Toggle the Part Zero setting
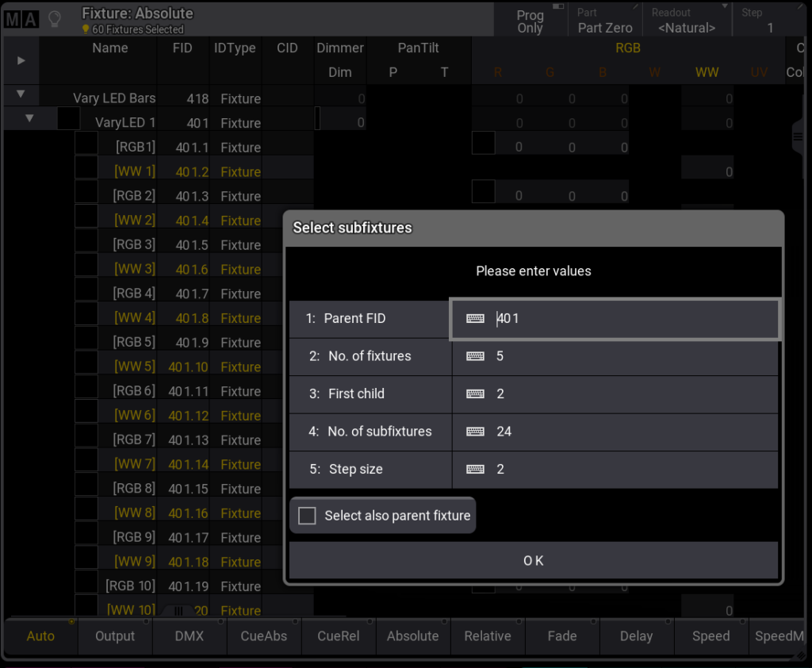Screen dimensions: 812x668 point(604,21)
